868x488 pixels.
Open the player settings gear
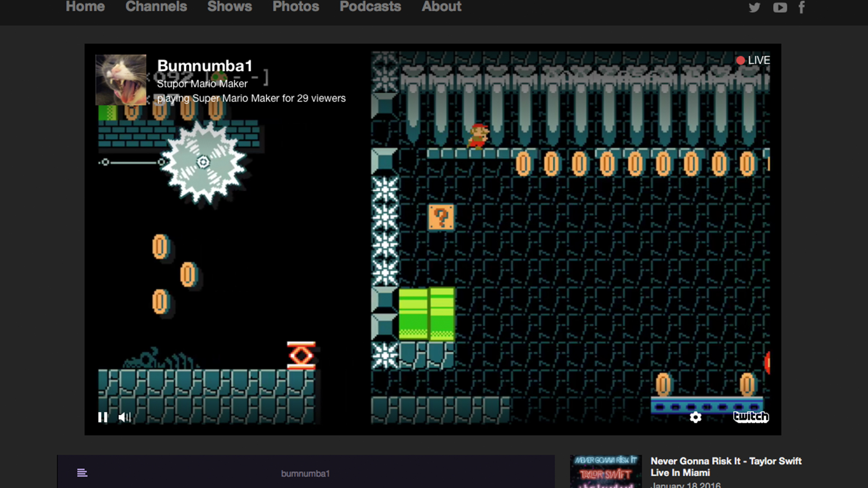696,417
